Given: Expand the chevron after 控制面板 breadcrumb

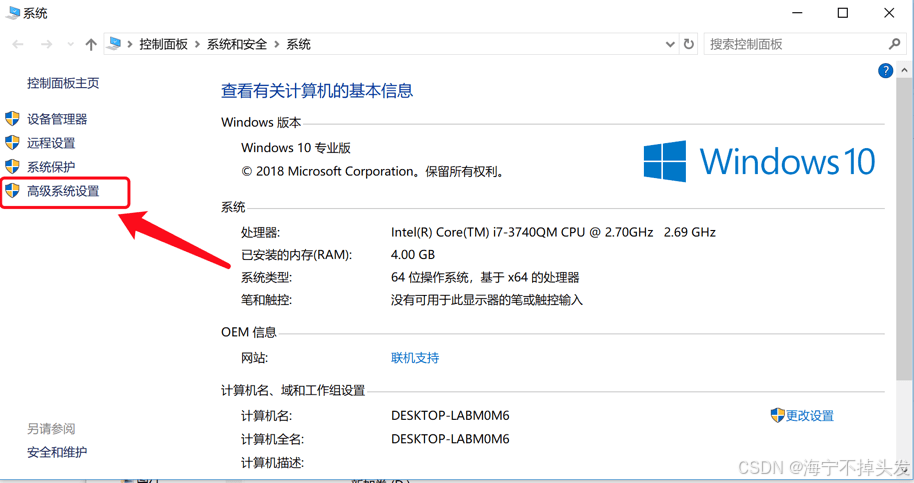Looking at the screenshot, I should [198, 44].
